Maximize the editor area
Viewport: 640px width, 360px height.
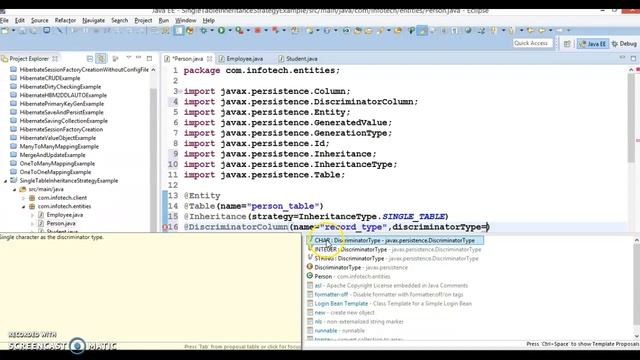click(x=633, y=58)
